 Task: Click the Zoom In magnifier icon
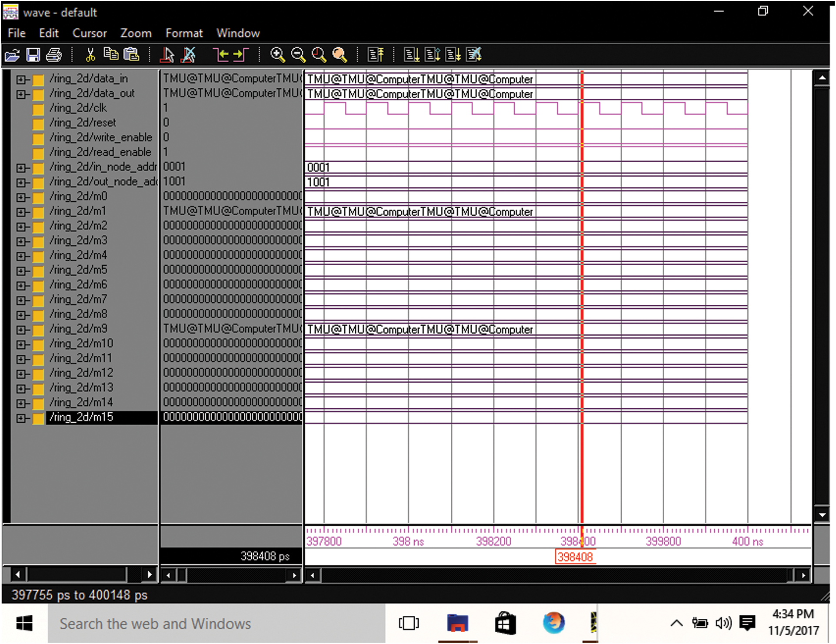pyautogui.click(x=277, y=55)
